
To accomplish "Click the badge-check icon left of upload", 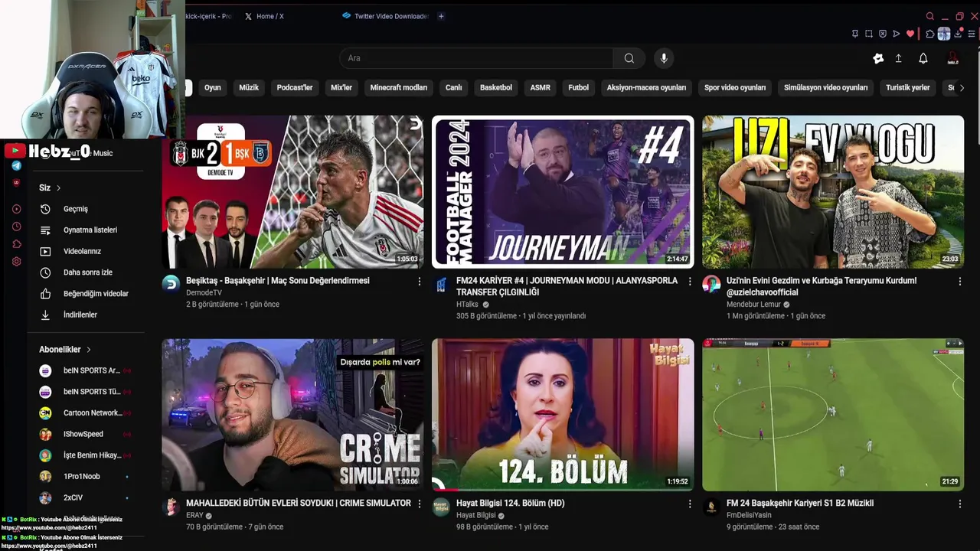I will 878,58.
